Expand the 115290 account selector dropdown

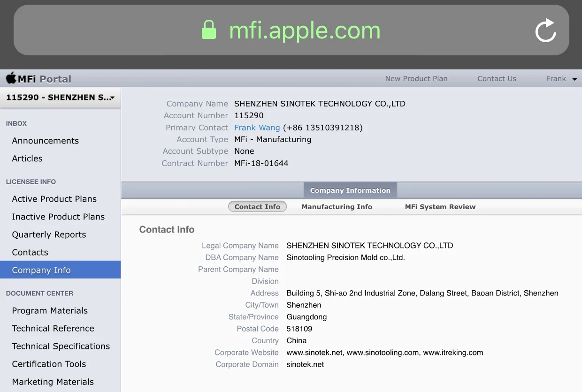(60, 98)
